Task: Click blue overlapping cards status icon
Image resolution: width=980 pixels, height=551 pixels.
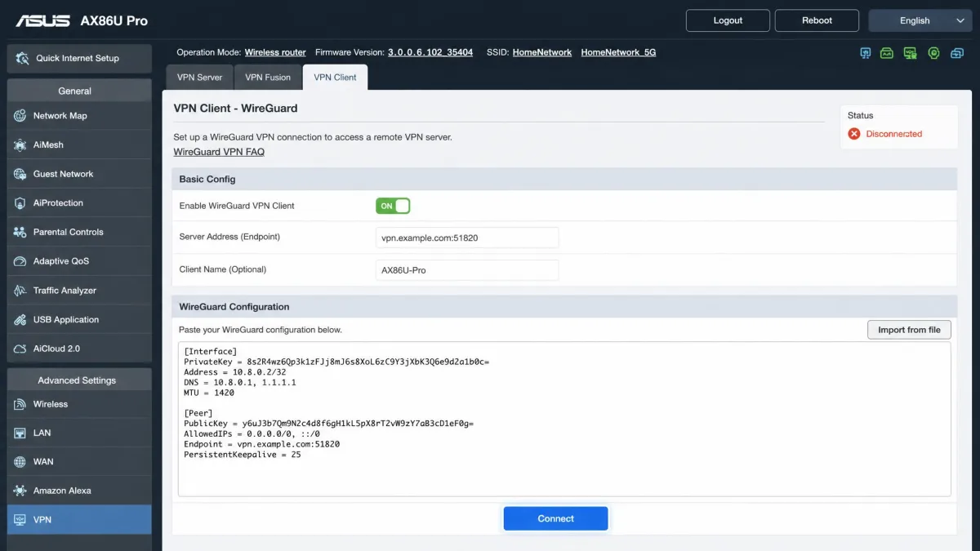Action: tap(957, 53)
